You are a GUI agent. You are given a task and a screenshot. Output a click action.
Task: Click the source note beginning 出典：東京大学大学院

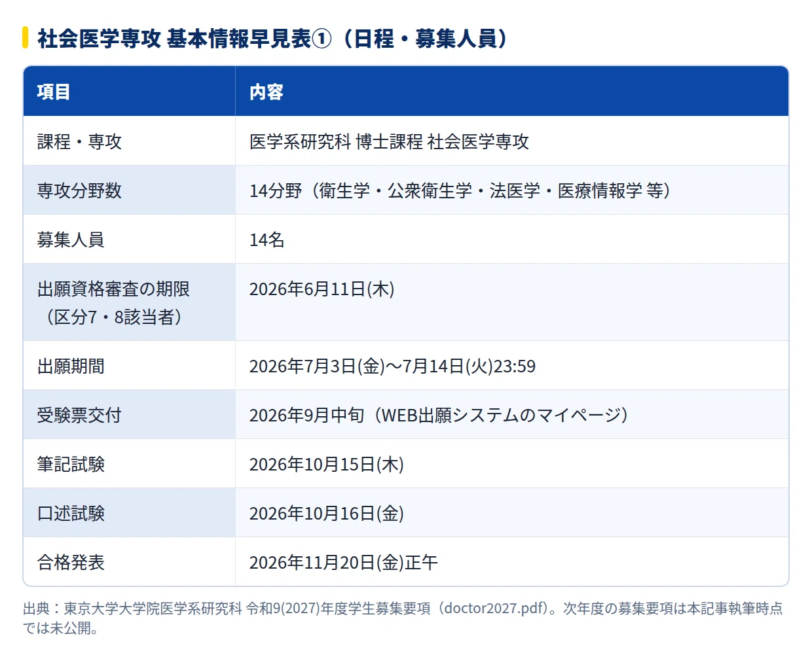[x=403, y=618]
